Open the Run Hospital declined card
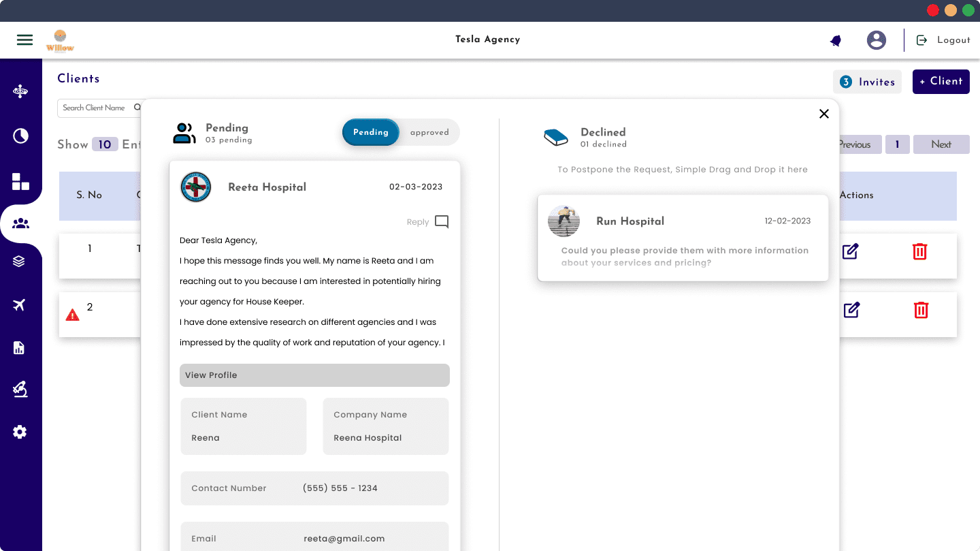Viewport: 980px width, 551px height. 683,238
